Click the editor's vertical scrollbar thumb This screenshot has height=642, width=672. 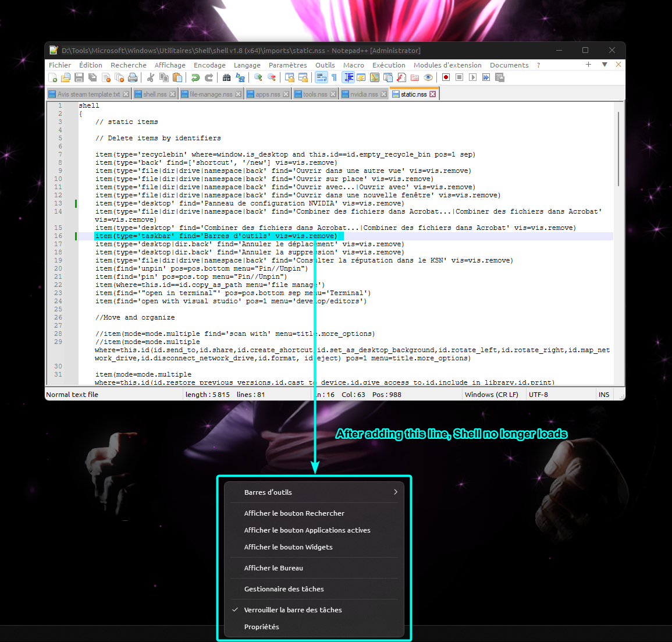pyautogui.click(x=618, y=149)
